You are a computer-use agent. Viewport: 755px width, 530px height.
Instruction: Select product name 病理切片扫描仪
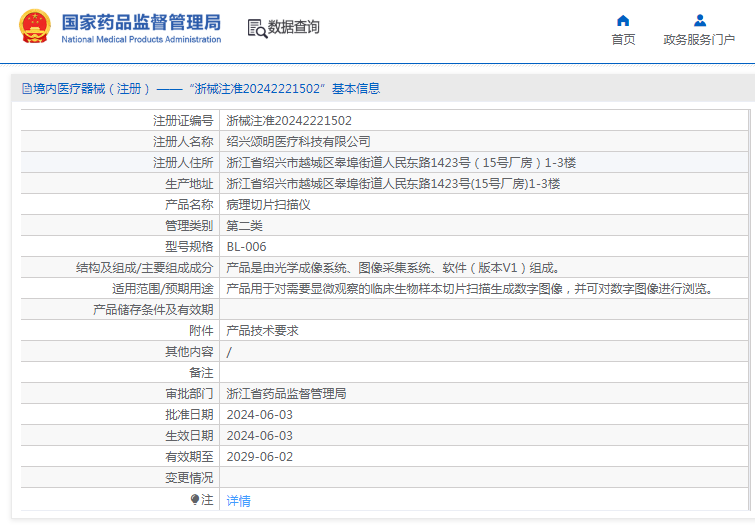pos(268,205)
